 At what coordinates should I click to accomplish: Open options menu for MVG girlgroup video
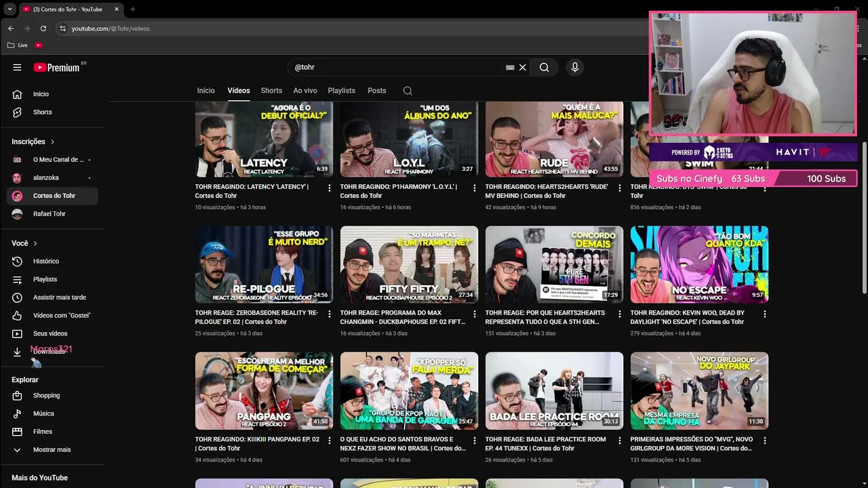coord(764,441)
